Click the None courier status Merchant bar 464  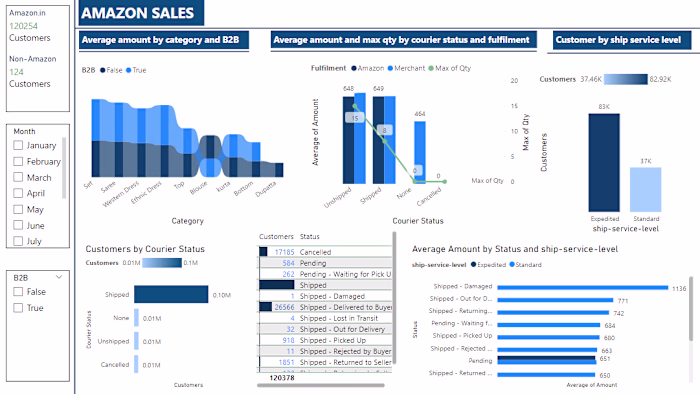pos(420,152)
